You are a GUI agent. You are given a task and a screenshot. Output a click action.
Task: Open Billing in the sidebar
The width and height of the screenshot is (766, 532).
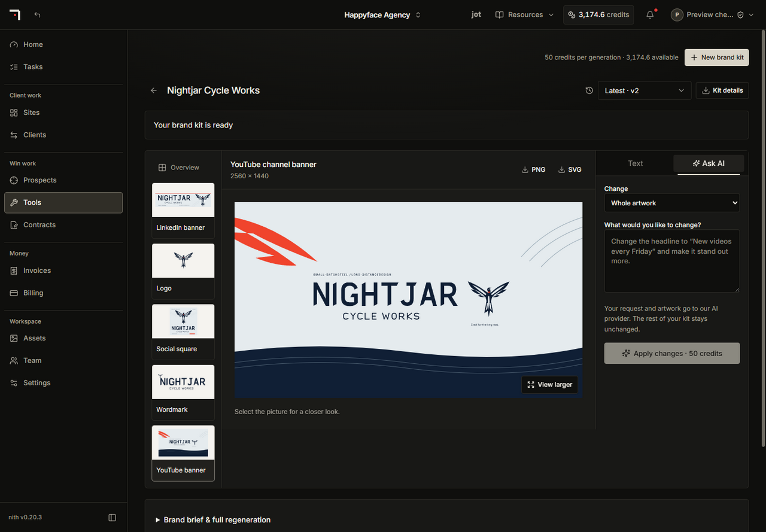click(x=63, y=293)
